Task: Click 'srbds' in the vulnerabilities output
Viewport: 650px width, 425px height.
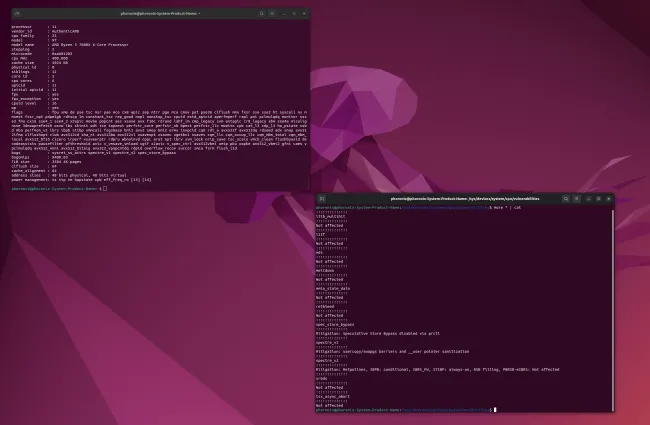Action: [x=322, y=379]
